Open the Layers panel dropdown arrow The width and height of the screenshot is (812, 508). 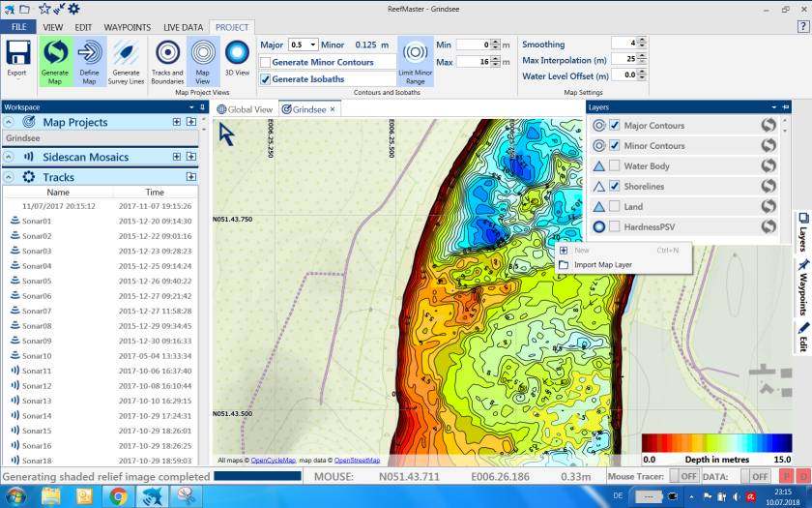(x=774, y=106)
